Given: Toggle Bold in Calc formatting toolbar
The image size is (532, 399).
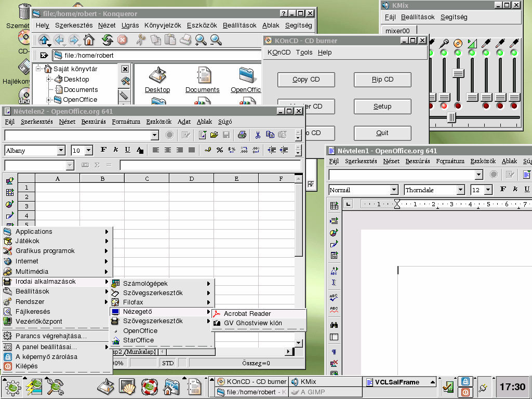Looking at the screenshot, I should coord(103,150).
